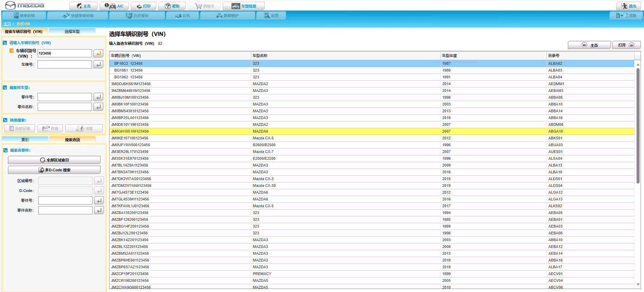
Task: Click the 打印 print button
Action: (x=143, y=6)
